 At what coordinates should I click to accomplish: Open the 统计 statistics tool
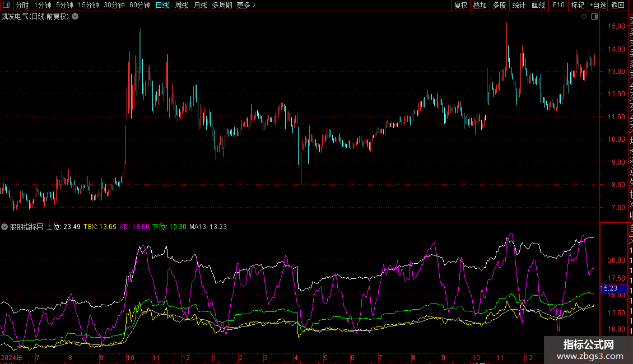click(519, 5)
